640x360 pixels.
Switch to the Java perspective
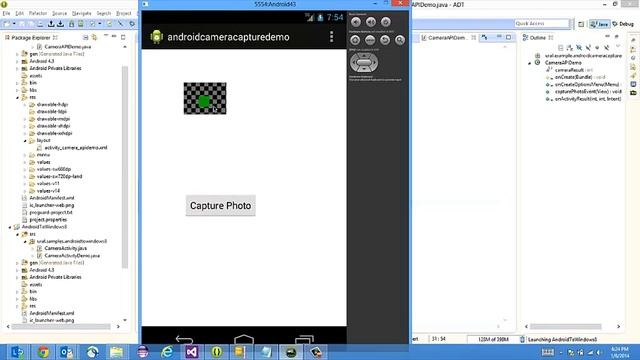click(x=599, y=24)
